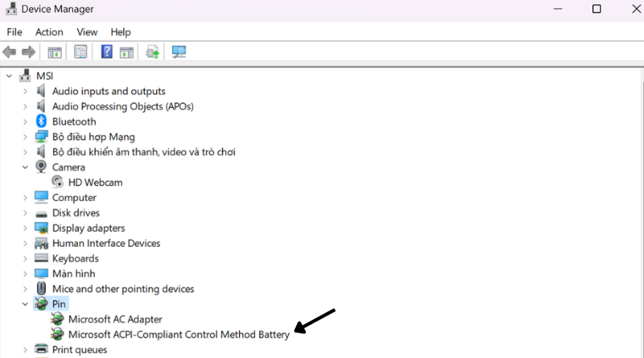Click the Bluetooth device icon
Viewport: 644px width, 358px height.
point(42,121)
